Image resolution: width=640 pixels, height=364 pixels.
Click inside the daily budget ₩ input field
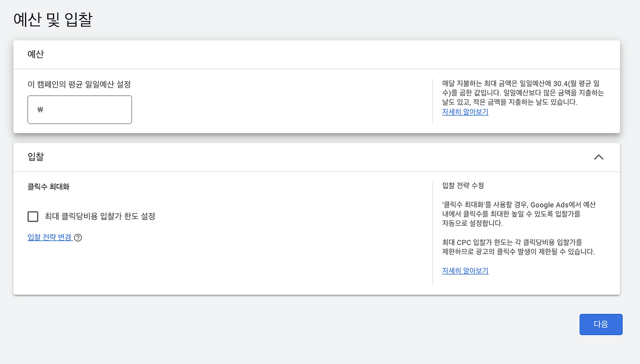79,109
